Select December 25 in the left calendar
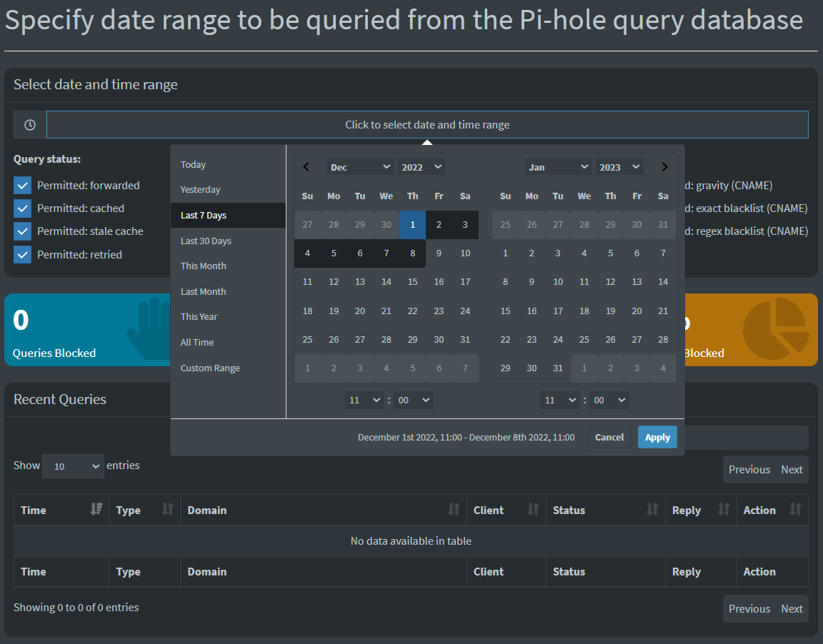Screen dimensions: 823x644 click(308, 340)
